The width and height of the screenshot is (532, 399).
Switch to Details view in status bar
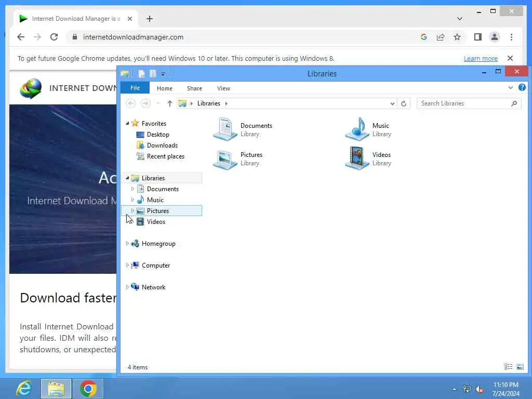(508, 367)
